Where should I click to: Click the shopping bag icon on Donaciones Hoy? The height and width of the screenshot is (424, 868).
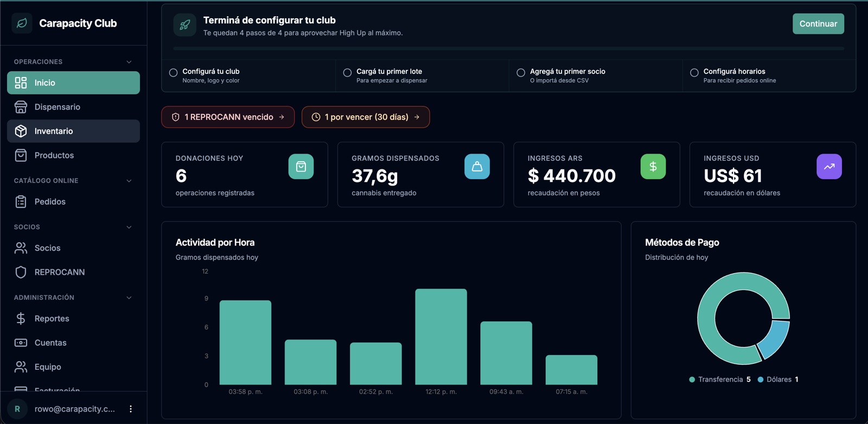[x=301, y=167]
